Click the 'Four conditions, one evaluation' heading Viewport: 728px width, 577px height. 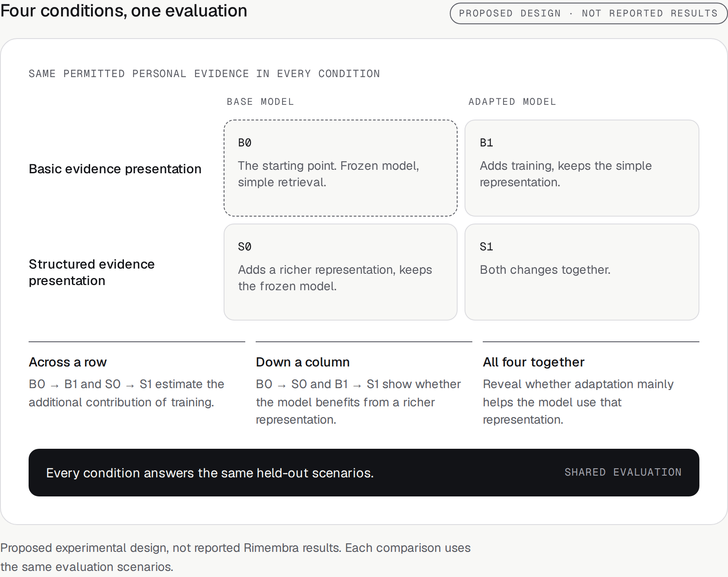tap(123, 11)
